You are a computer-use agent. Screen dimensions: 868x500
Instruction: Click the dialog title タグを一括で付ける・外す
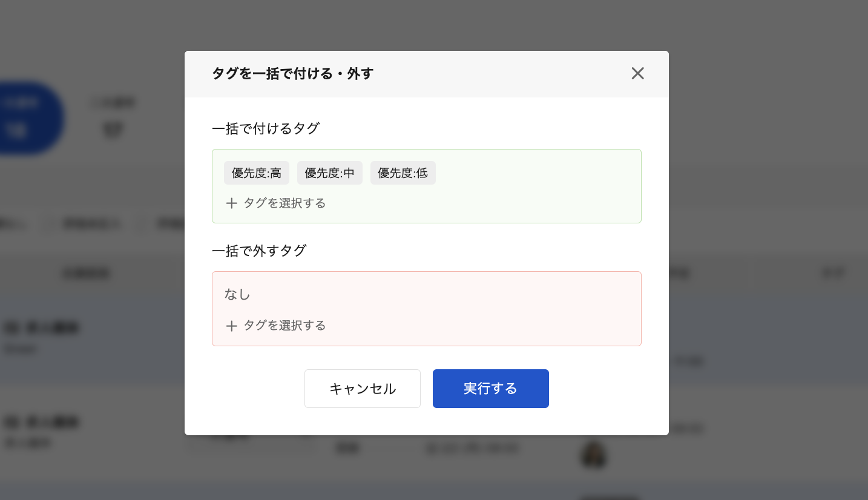point(292,74)
